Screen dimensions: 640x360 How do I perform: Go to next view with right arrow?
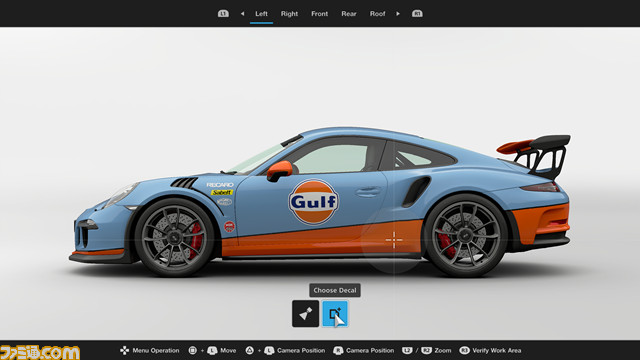pyautogui.click(x=398, y=13)
